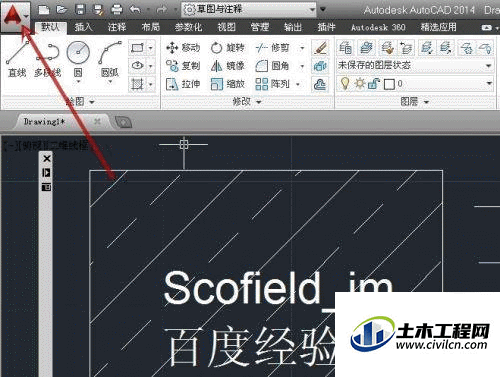500x377 pixels.
Task: Expand the Circle tool dropdown arrow
Action: 78,81
